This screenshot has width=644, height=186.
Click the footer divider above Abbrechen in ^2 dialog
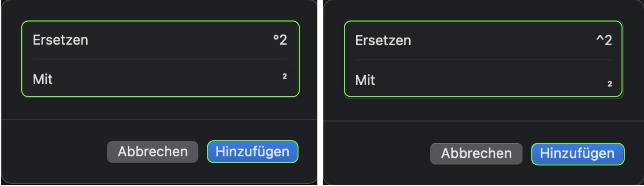(x=483, y=121)
